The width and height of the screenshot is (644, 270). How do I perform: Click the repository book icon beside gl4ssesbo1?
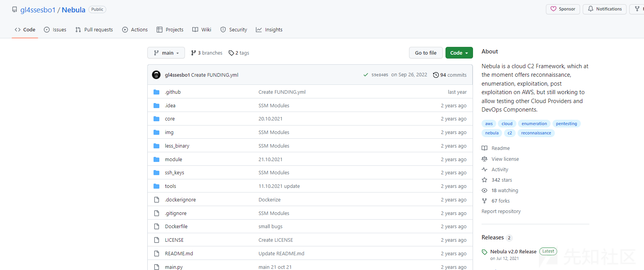15,10
